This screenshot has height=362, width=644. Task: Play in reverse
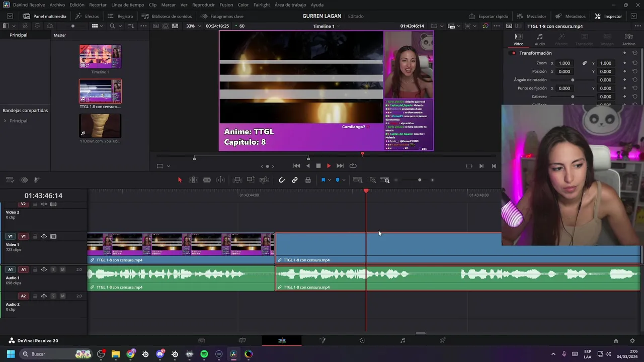pyautogui.click(x=308, y=166)
